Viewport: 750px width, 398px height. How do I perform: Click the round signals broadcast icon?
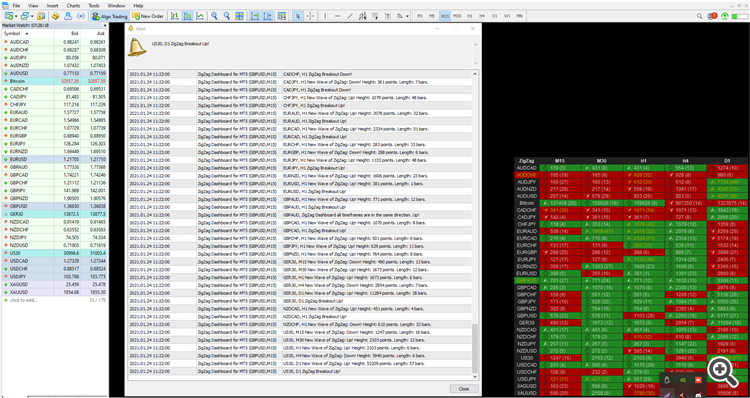81,16
